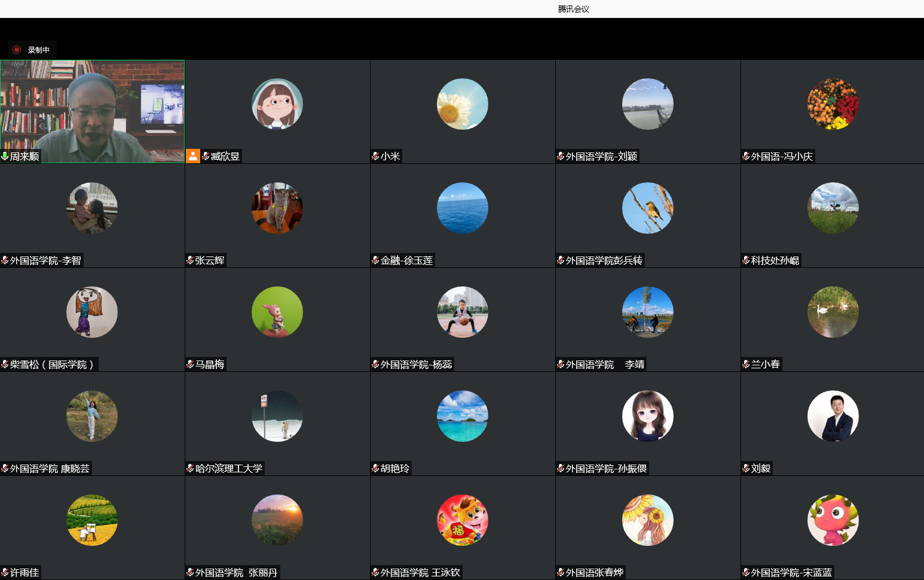Image resolution: width=924 pixels, height=580 pixels.
Task: Click the bird avatar of 外国语学院彭兵转
Action: click(x=647, y=208)
